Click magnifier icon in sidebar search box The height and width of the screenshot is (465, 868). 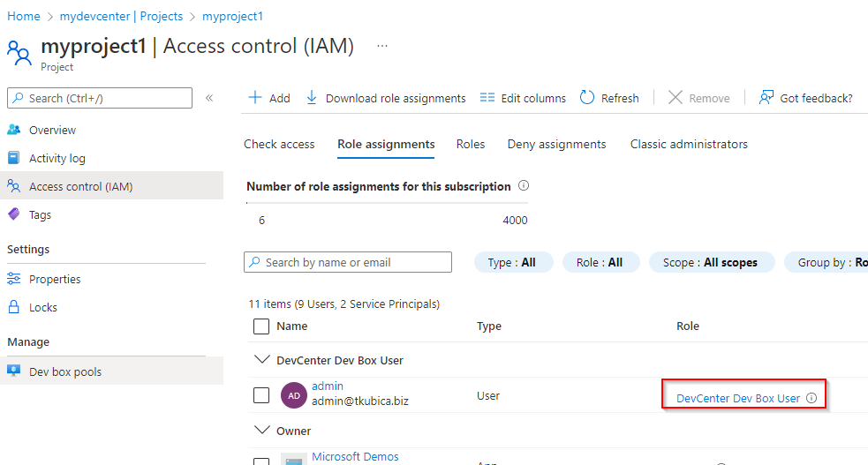click(x=19, y=98)
